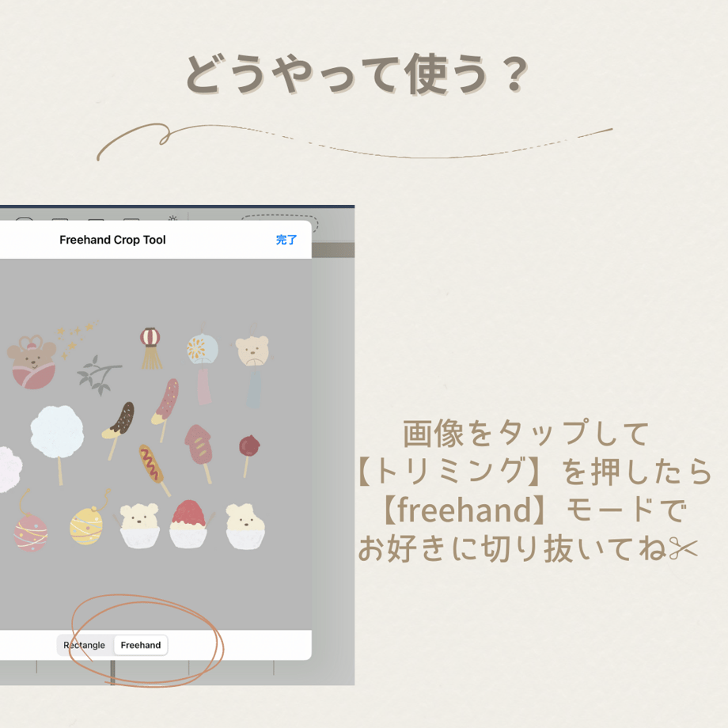Tap the frankfurter on a stick sticker
Image resolution: width=728 pixels, height=728 pixels.
199,453
